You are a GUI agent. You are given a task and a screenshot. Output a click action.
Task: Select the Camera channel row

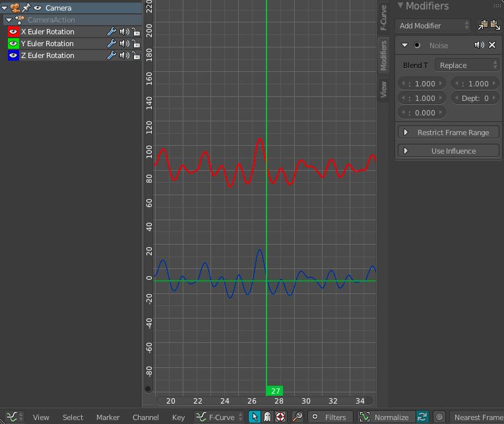(71, 8)
